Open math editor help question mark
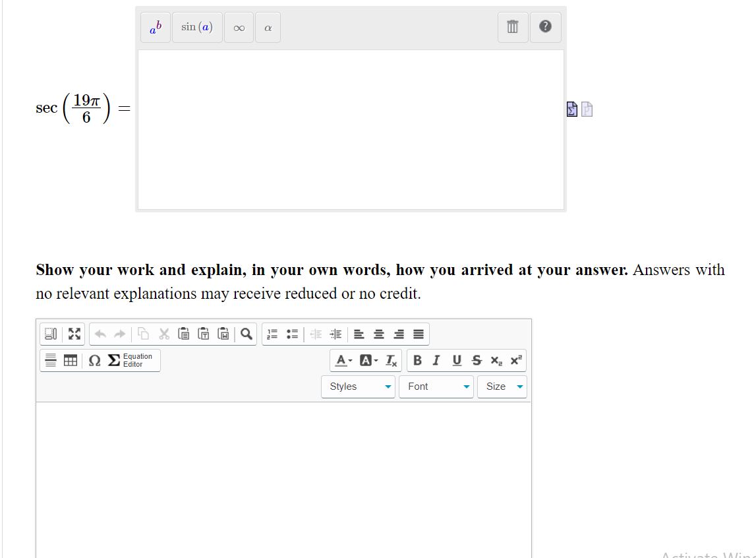Viewport: 756px width, 558px height. pyautogui.click(x=545, y=28)
